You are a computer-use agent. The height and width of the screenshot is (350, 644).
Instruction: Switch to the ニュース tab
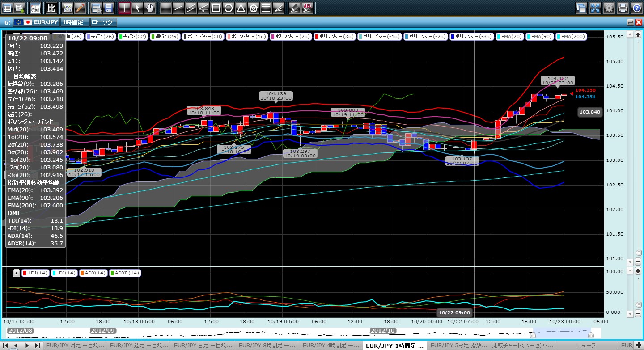point(587,346)
